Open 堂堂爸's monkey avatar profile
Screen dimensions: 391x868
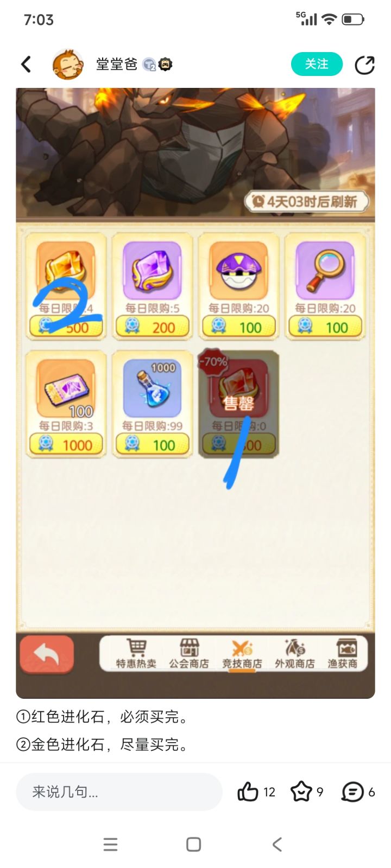tap(68, 64)
